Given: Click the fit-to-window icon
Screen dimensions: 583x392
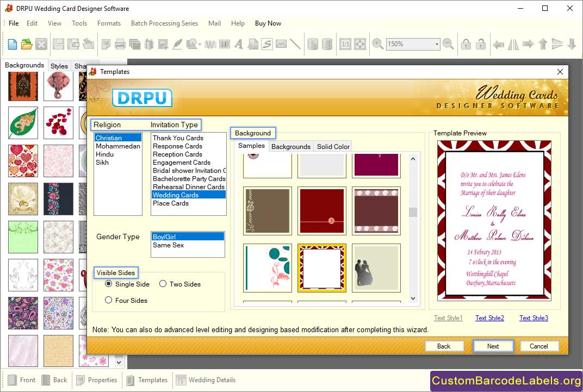Looking at the screenshot, I should pos(360,44).
